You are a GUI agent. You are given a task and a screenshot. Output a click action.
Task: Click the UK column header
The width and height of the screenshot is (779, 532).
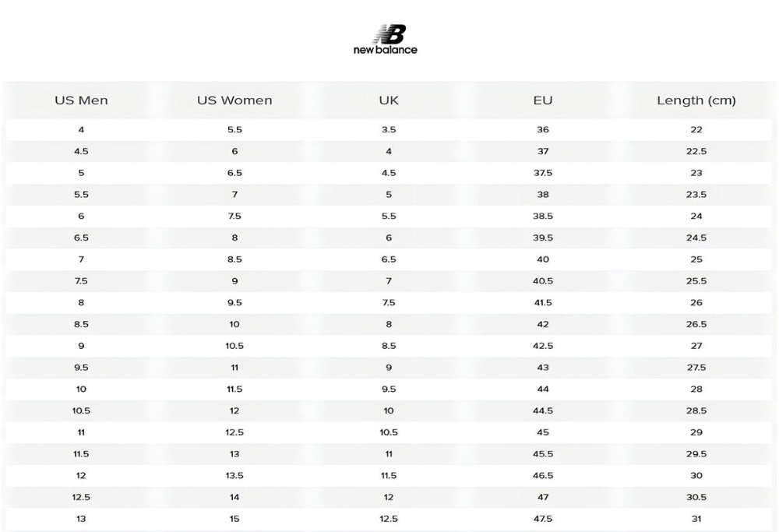(389, 100)
